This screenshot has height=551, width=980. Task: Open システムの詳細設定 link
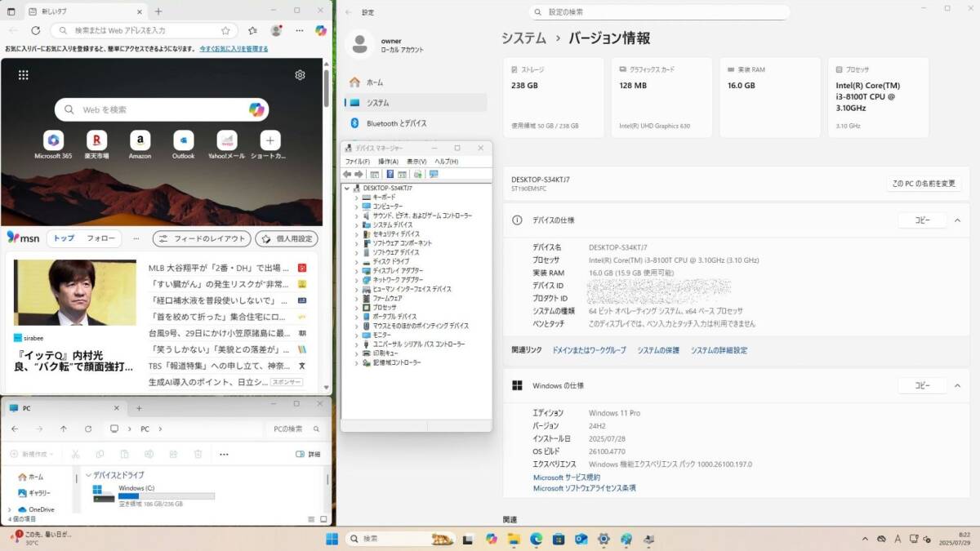pyautogui.click(x=719, y=350)
